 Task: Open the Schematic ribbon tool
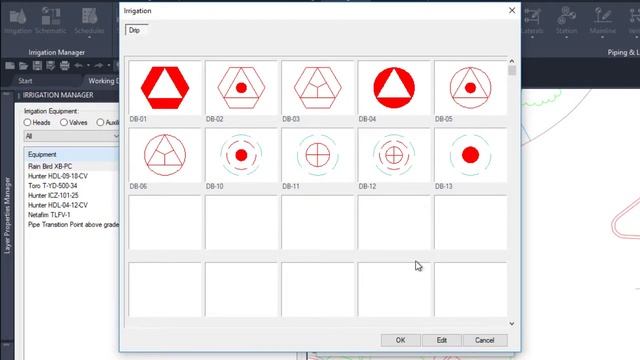click(x=51, y=20)
